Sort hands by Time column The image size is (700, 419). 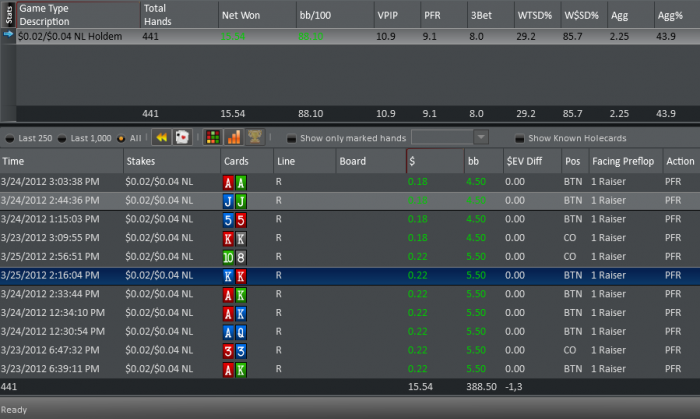coord(62,161)
